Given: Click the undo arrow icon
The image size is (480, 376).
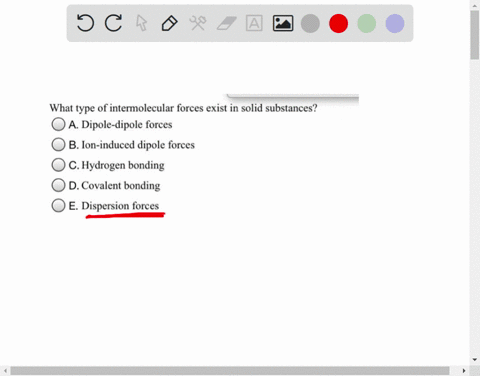Looking at the screenshot, I should (85, 23).
